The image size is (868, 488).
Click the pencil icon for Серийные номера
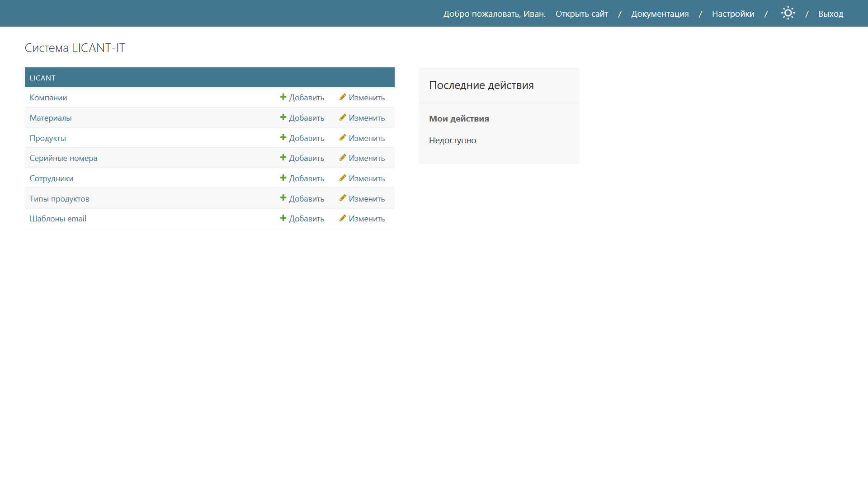pos(343,158)
